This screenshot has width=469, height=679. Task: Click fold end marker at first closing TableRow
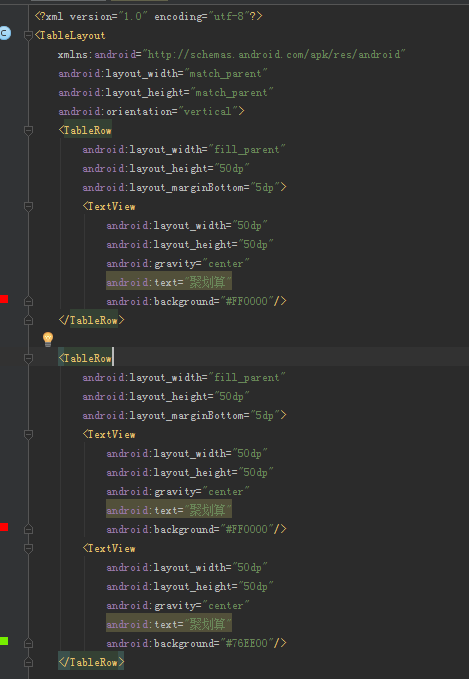tap(29, 320)
